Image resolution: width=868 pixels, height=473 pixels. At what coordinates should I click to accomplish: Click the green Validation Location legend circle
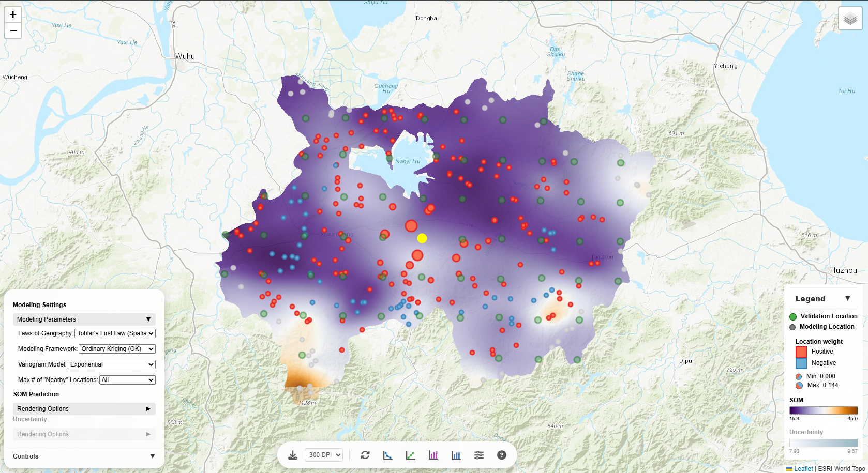point(793,317)
